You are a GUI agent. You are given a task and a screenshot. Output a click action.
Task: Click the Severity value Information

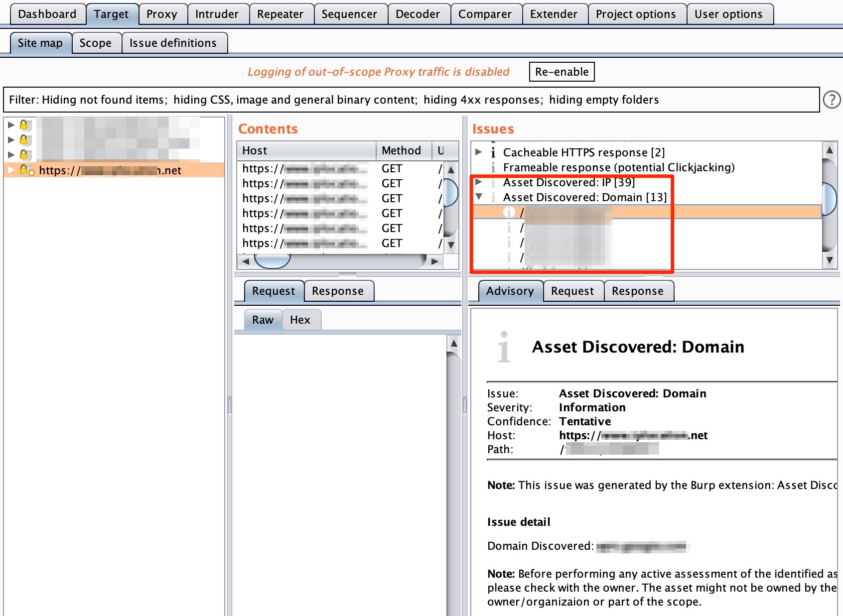[x=592, y=407]
